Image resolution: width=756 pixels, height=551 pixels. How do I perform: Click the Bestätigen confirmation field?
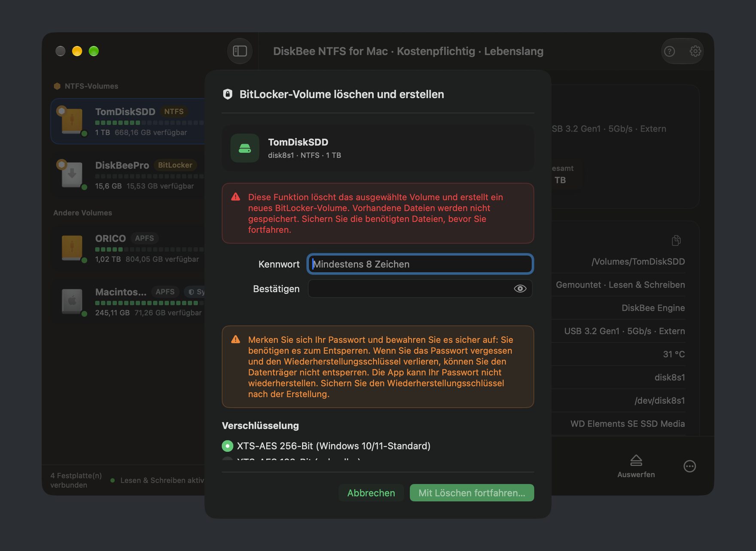[420, 289]
